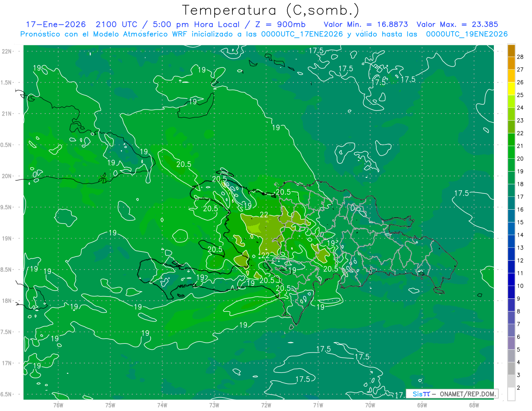532x411 pixels.
Task: Click the '71W' longitude axis label
Action: pos(318,405)
